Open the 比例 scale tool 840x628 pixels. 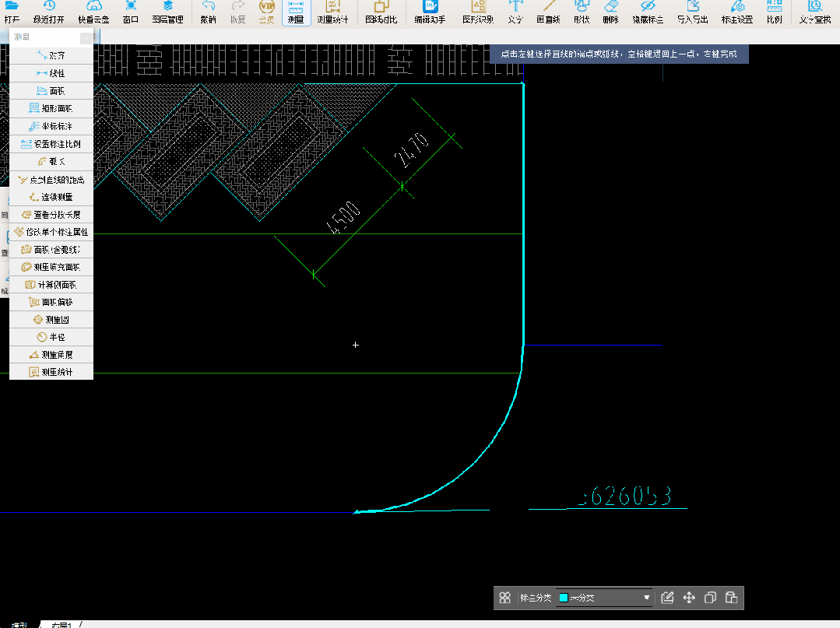point(775,12)
